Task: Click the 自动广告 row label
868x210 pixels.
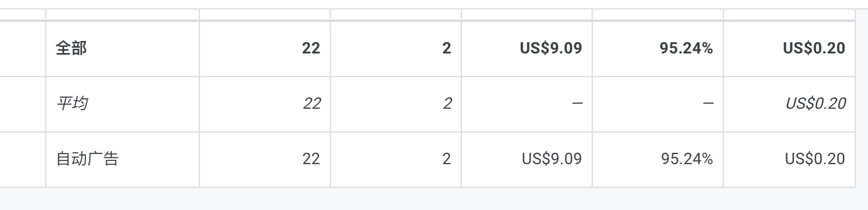Action: pos(87,159)
